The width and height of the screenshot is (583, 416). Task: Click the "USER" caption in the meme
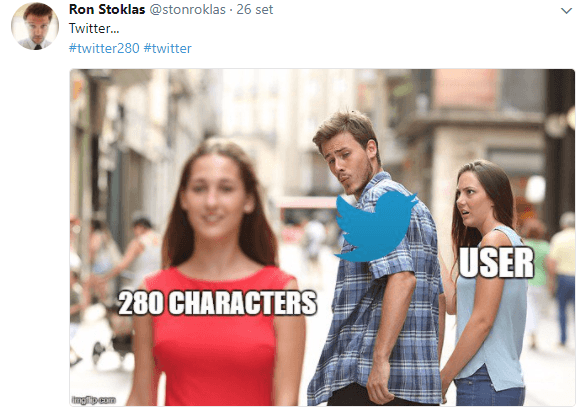(496, 263)
